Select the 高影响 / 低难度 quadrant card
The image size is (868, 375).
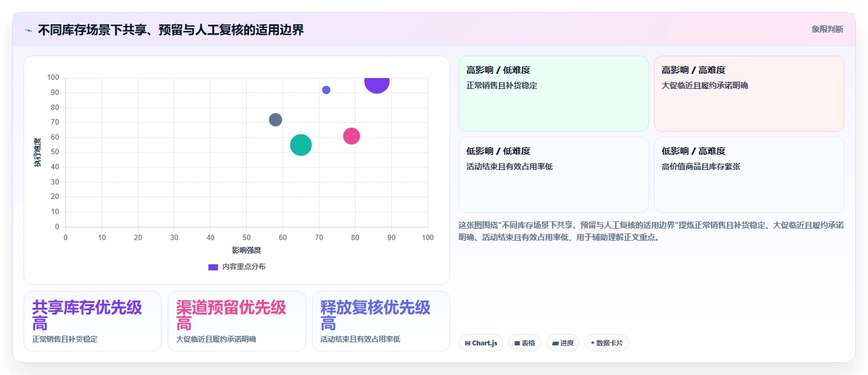tap(553, 94)
